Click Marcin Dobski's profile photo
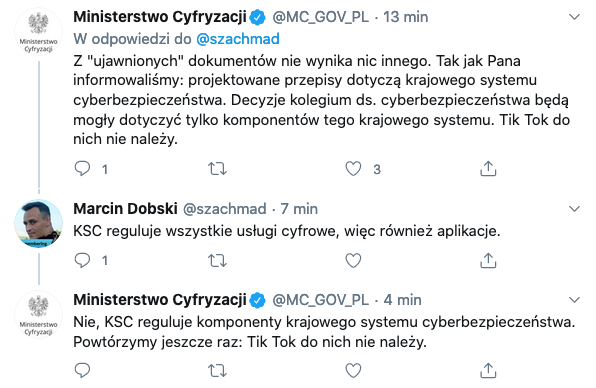 tap(38, 223)
